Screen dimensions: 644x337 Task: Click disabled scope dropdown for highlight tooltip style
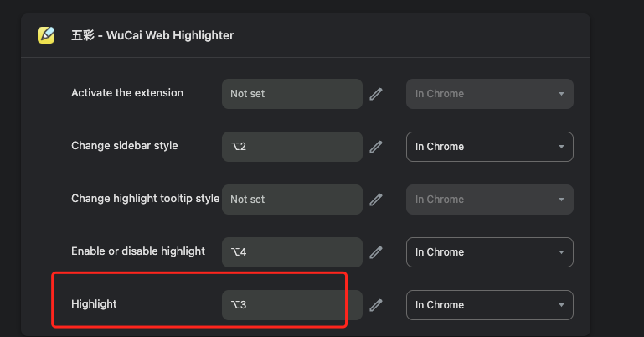point(490,200)
